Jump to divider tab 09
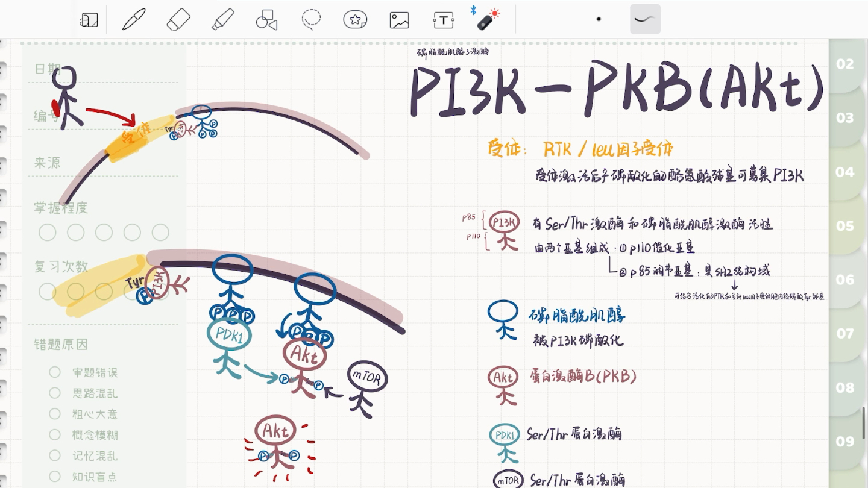Viewport: 868px width, 488px height. 845,442
